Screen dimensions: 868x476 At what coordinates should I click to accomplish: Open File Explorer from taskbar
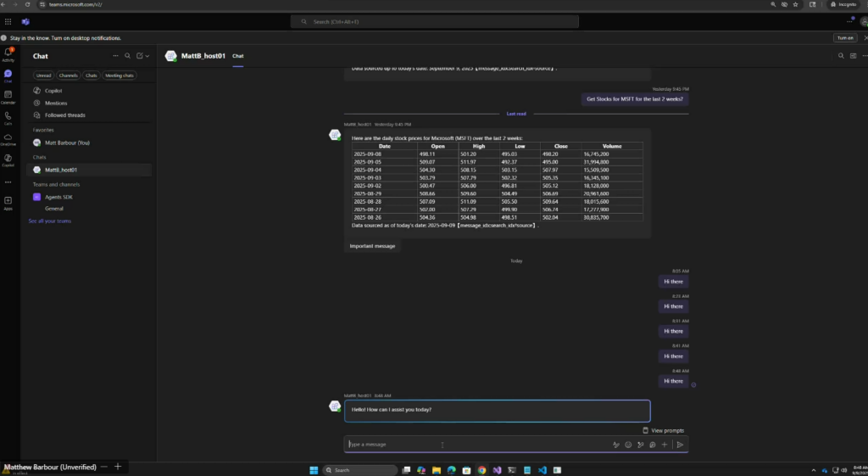(437, 470)
